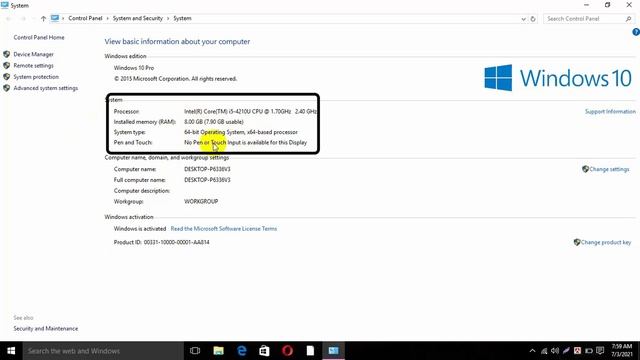The height and width of the screenshot is (360, 640).
Task: Click the pen tray icon
Action: pyautogui.click(x=566, y=351)
